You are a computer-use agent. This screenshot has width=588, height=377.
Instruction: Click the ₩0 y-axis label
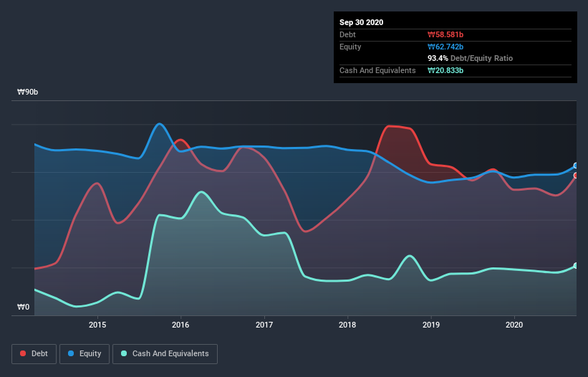click(23, 307)
